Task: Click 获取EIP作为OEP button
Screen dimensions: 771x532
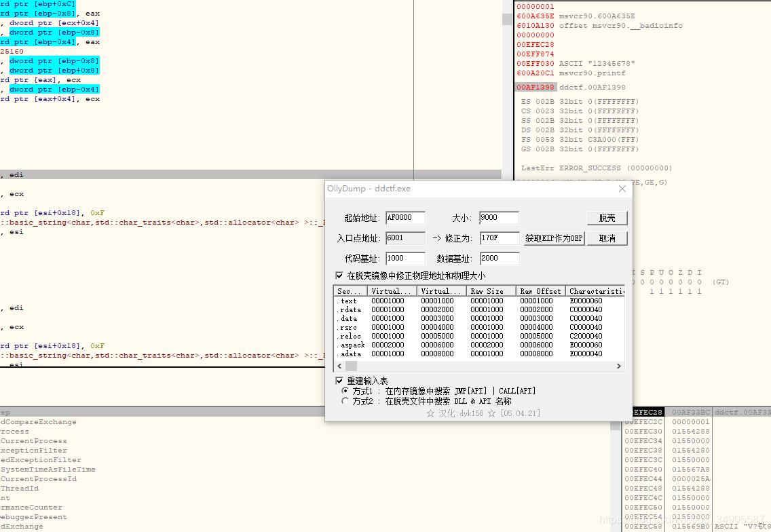Action: (554, 238)
